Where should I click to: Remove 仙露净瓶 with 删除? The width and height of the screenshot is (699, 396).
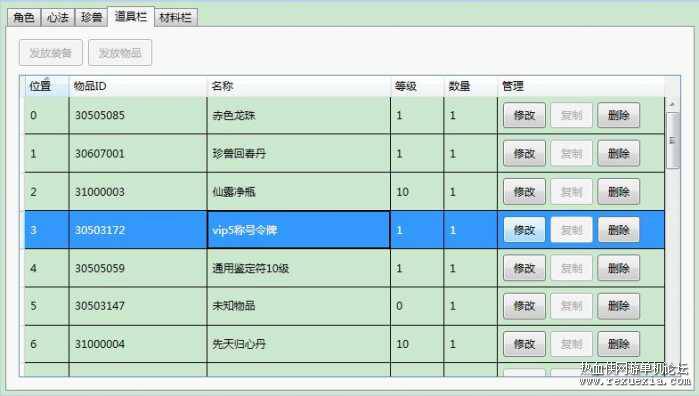(619, 192)
